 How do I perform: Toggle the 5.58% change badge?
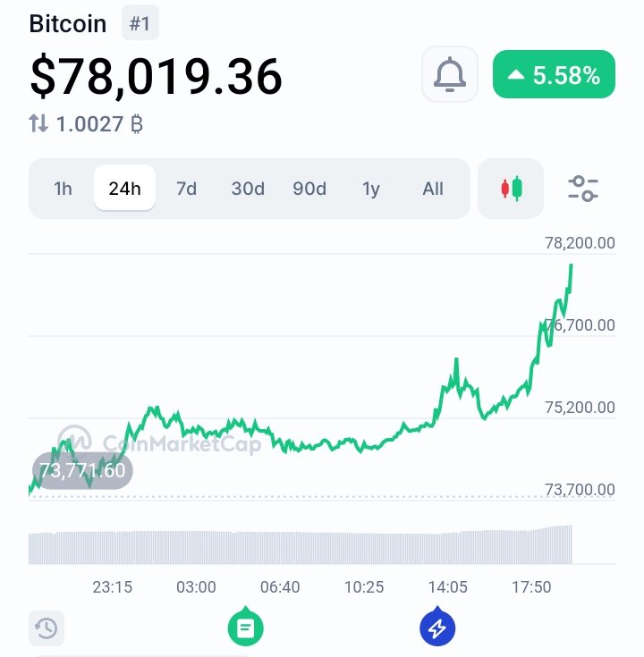pyautogui.click(x=555, y=76)
